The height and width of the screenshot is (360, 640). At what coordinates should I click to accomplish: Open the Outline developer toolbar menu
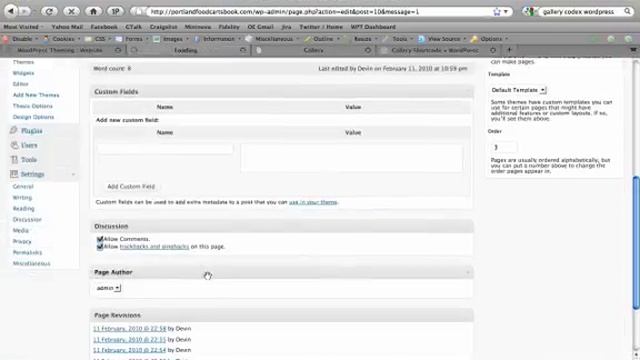pyautogui.click(x=322, y=39)
